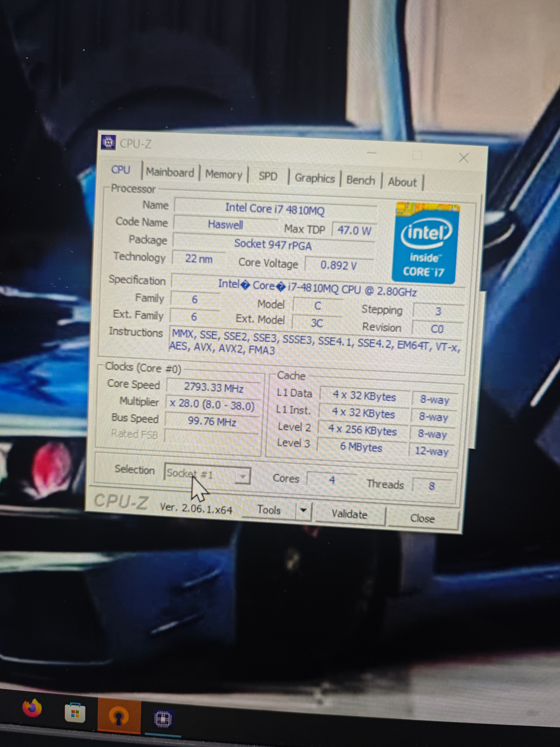Open the orange keyhole app in taskbar
The image size is (560, 747).
point(119,715)
